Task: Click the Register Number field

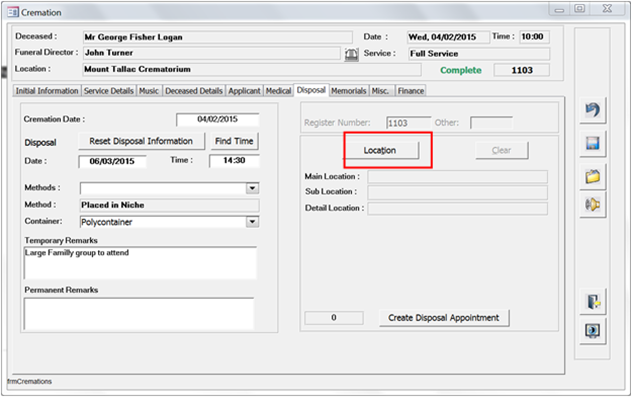Action: [408, 123]
